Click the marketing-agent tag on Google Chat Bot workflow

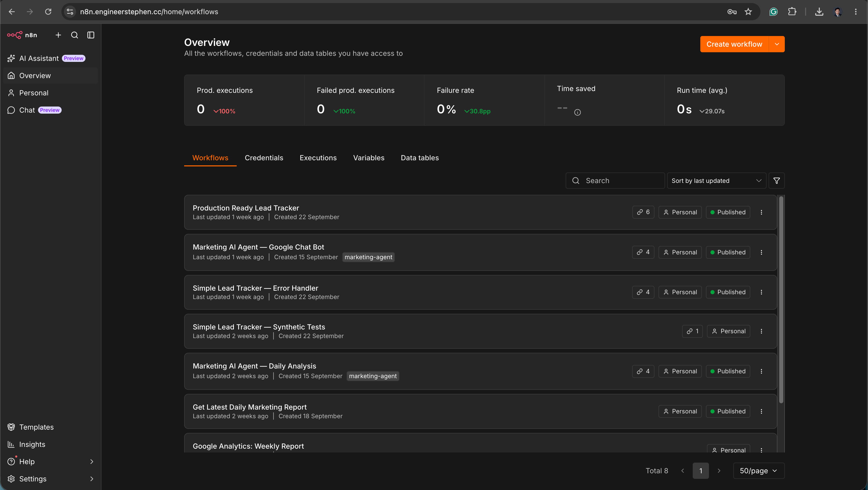pos(368,257)
